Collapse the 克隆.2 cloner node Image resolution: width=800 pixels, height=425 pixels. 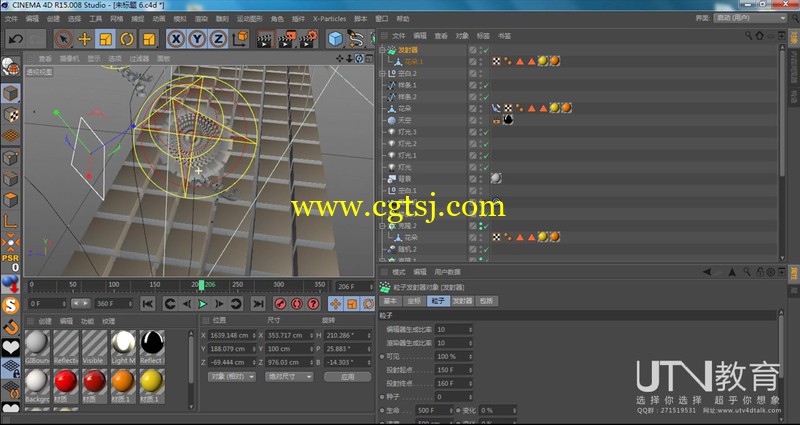coord(382,226)
